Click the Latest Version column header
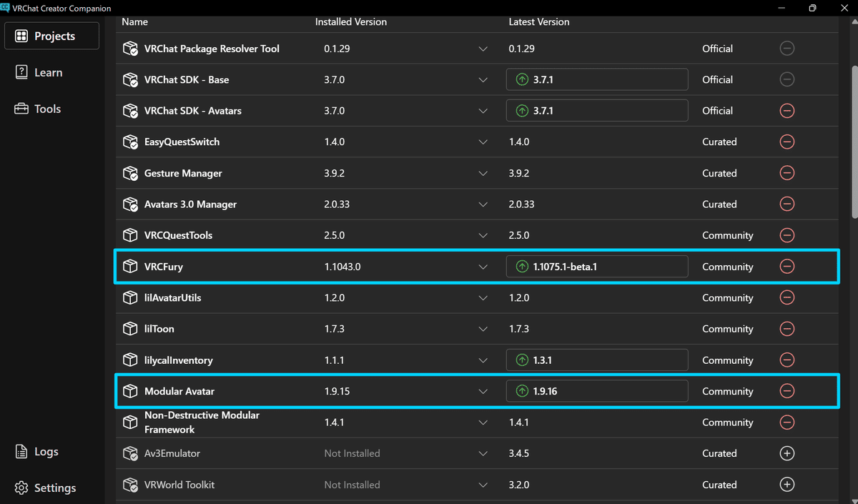 [539, 22]
